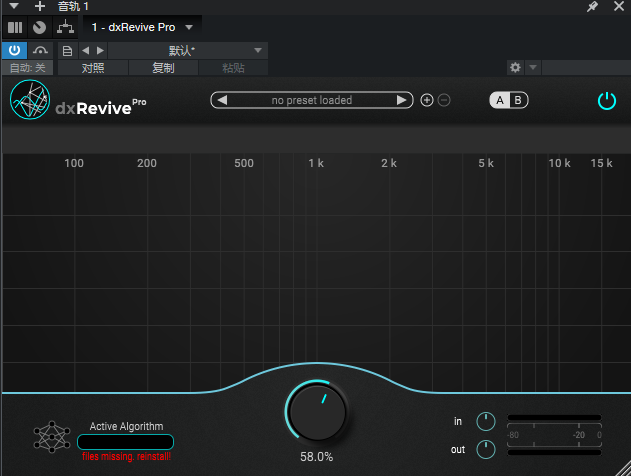
Task: Click the 'in' gain knob
Action: pos(486,421)
